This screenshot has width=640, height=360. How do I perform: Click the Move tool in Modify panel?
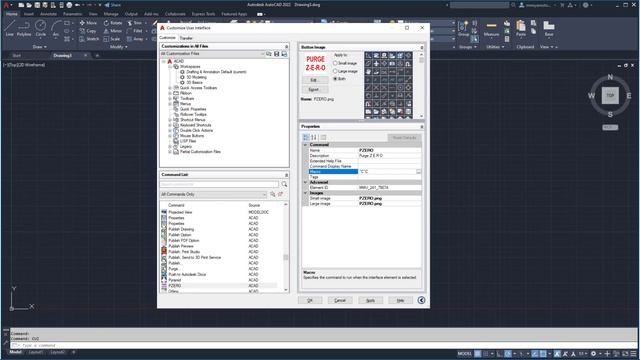point(88,23)
